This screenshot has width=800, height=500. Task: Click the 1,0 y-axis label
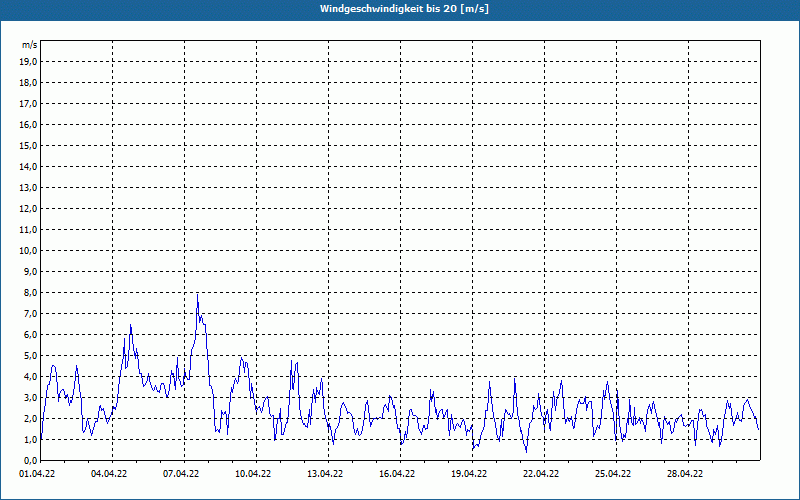tap(30, 439)
